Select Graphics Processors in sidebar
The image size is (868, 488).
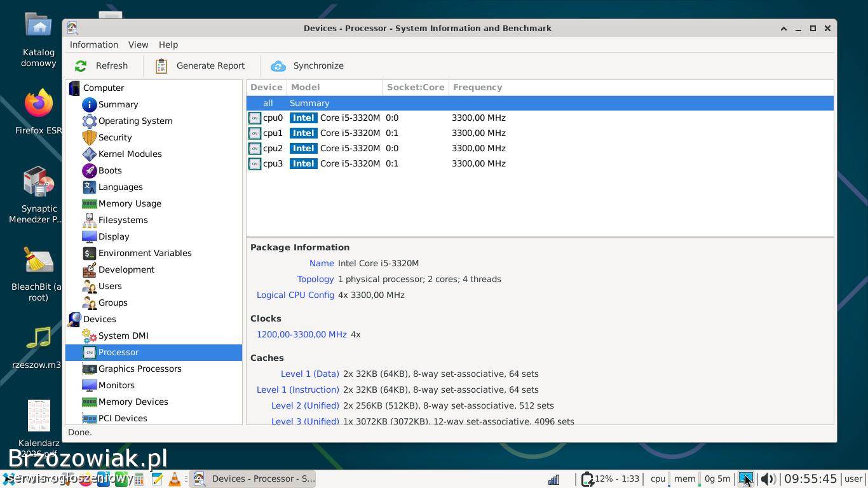(x=139, y=369)
